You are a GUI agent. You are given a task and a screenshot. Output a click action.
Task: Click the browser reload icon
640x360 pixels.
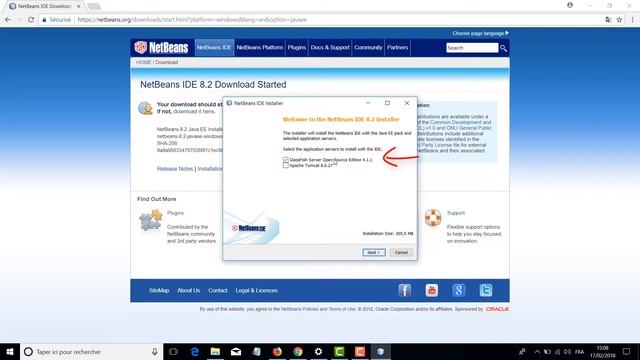click(x=31, y=20)
